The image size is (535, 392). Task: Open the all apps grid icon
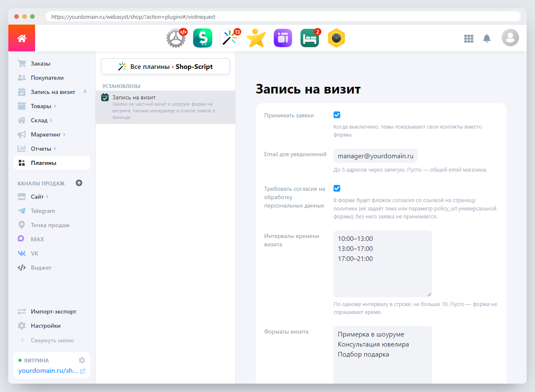point(469,38)
